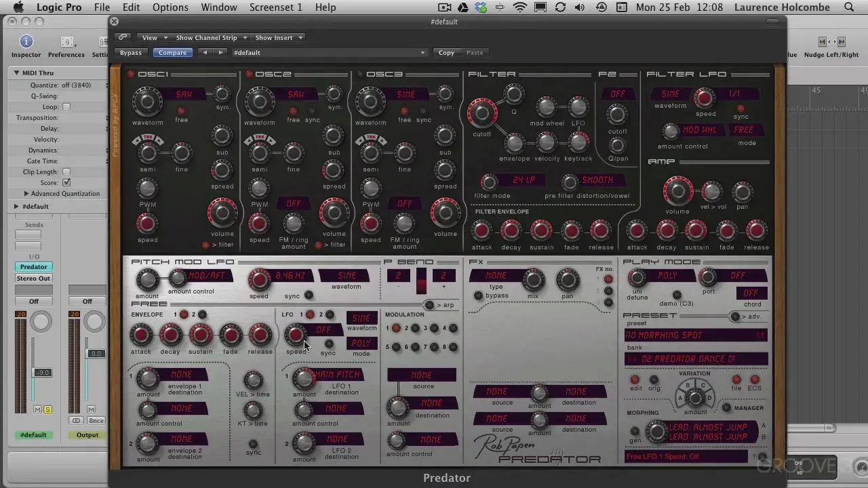Viewport: 868px width, 488px height.
Task: Open the FX type NONE selector
Action: [x=496, y=276]
